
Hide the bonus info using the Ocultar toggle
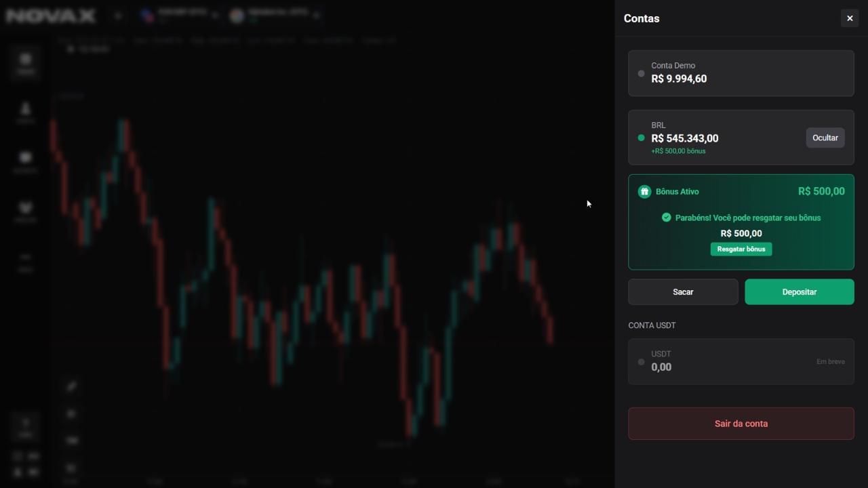825,138
